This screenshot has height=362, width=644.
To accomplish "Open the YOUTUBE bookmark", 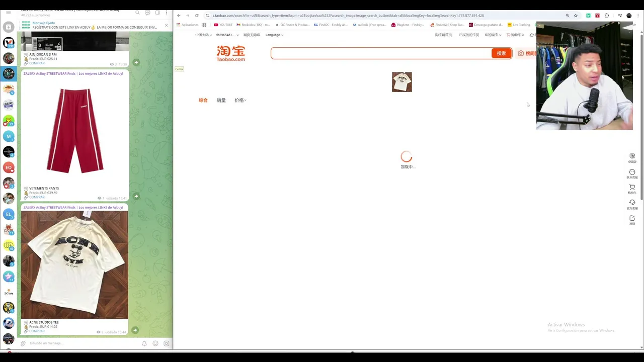I will [x=223, y=25].
